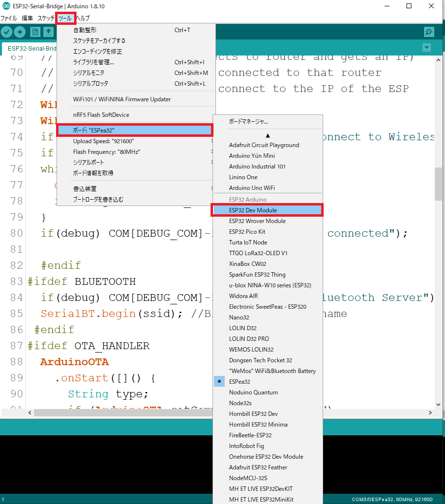Open the ツール menu
The width and height of the screenshot is (445, 504).
65,19
